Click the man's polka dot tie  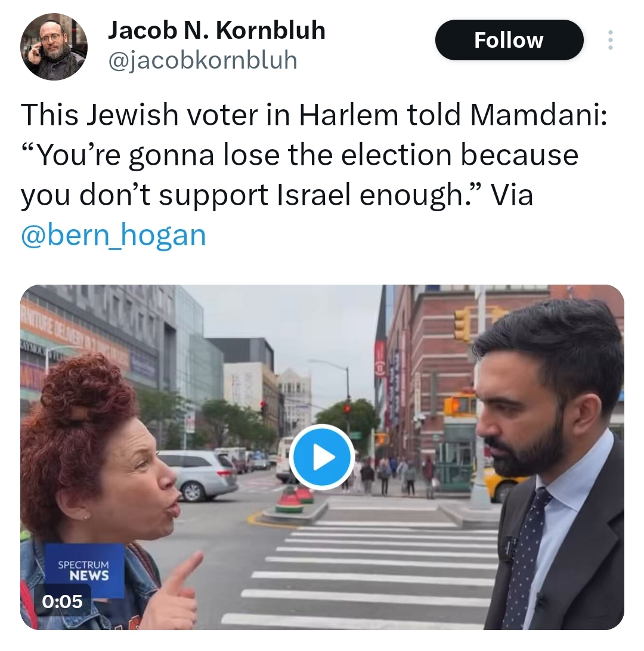pyautogui.click(x=525, y=556)
